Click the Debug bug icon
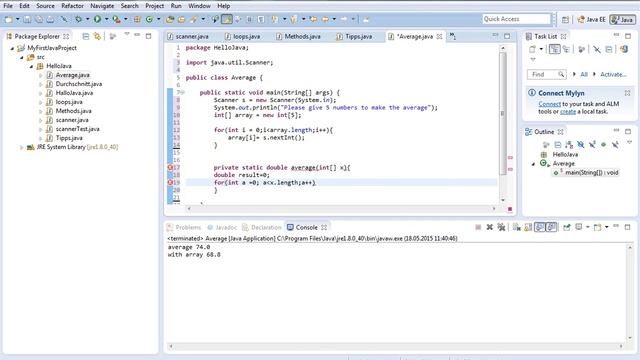This screenshot has height=360, width=640. (78, 19)
